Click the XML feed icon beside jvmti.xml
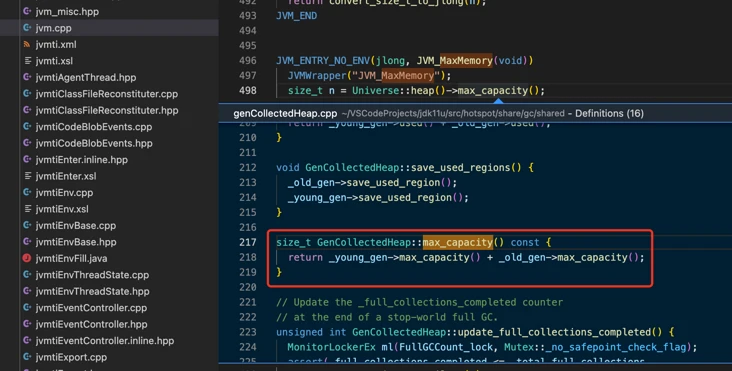This screenshot has width=732, height=371. [27, 44]
